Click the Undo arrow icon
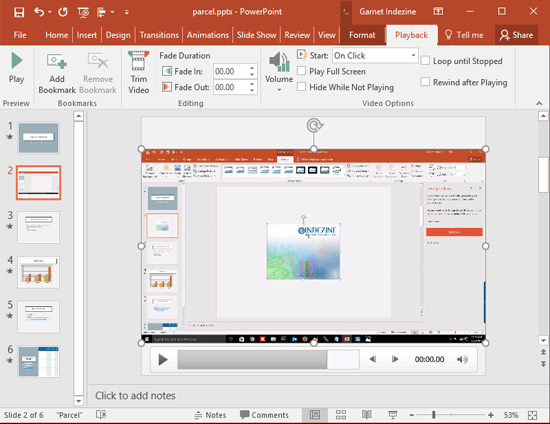This screenshot has height=424, width=550. pos(39,12)
